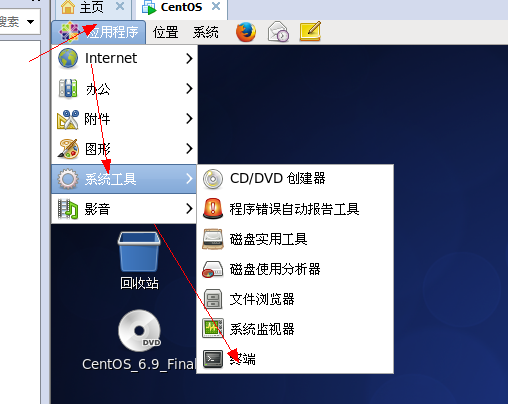508x404 pixels.
Task: Click the 文件浏览器 file cabinet icon
Action: click(213, 299)
